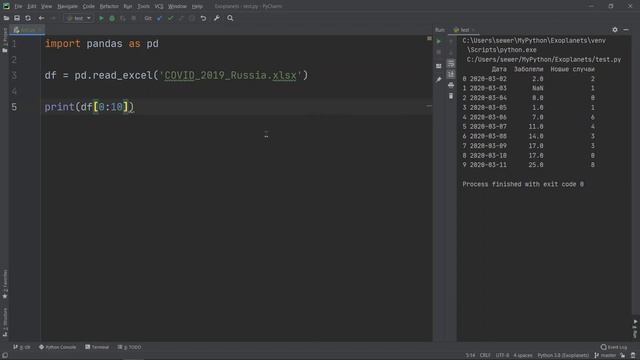
Task: Open the Project tool window from left stripe
Action: click(5, 40)
